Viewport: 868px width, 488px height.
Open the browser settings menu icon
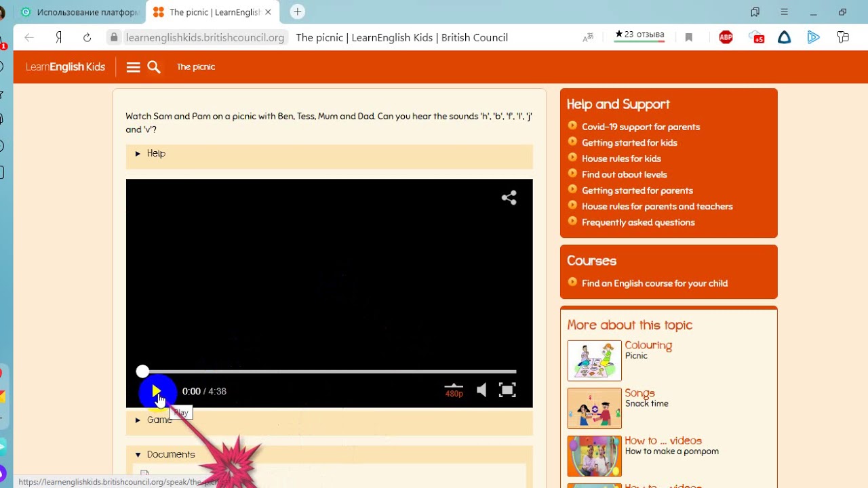click(x=784, y=12)
